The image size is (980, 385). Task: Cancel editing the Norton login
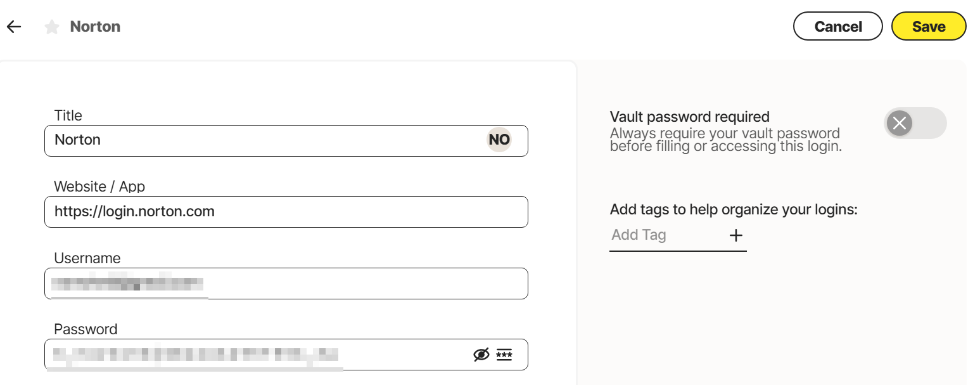838,27
